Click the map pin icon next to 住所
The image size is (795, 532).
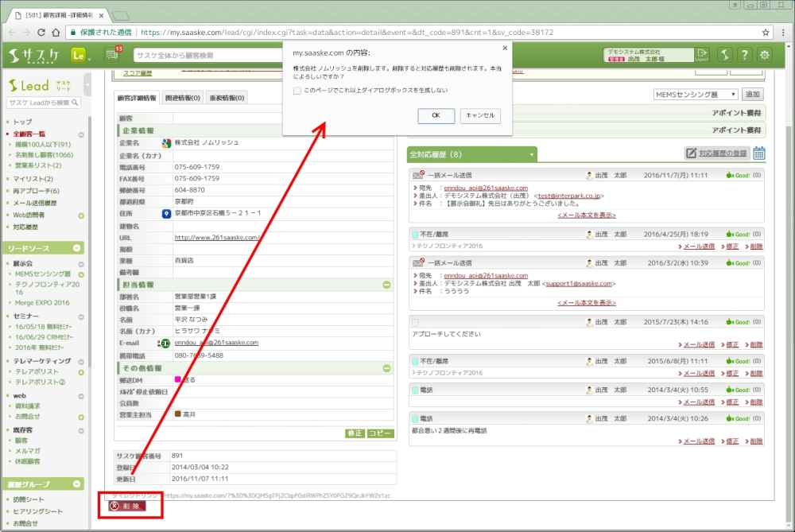[x=166, y=214]
